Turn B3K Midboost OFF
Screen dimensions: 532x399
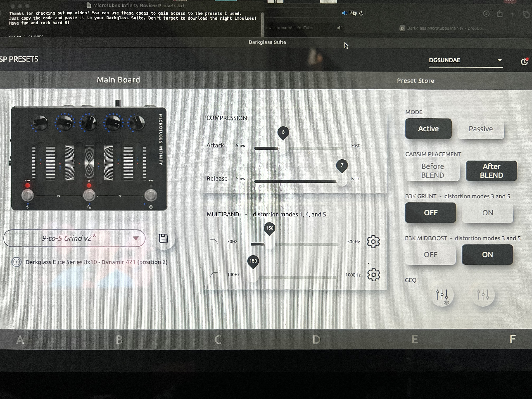(x=430, y=255)
